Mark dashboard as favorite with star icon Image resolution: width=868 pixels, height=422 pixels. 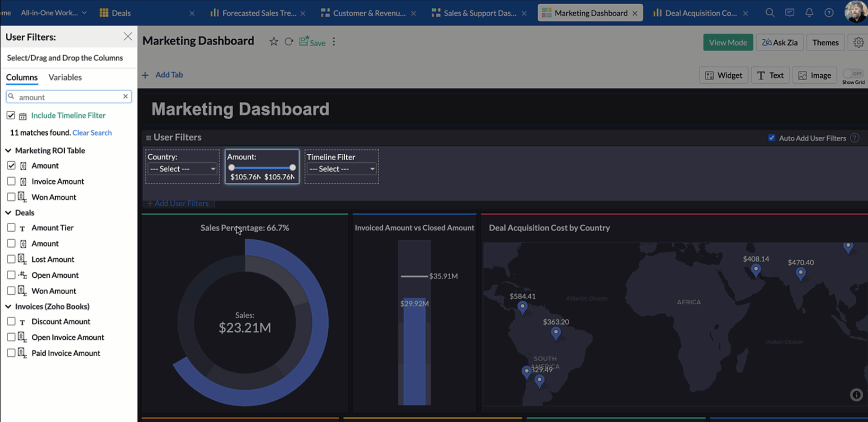click(x=274, y=41)
